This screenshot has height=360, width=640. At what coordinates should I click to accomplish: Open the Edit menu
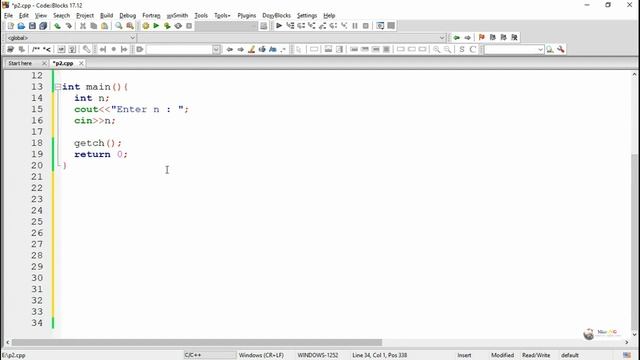pyautogui.click(x=24, y=16)
